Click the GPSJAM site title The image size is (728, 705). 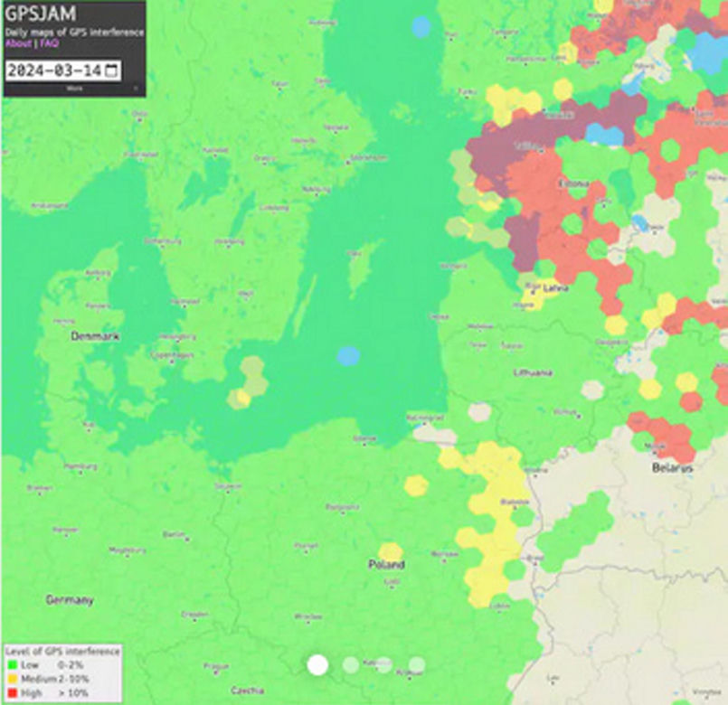(x=41, y=14)
